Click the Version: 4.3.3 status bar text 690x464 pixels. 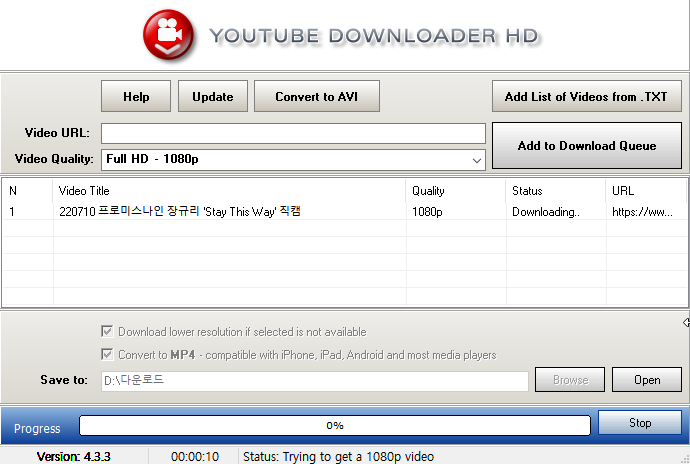pyautogui.click(x=73, y=457)
